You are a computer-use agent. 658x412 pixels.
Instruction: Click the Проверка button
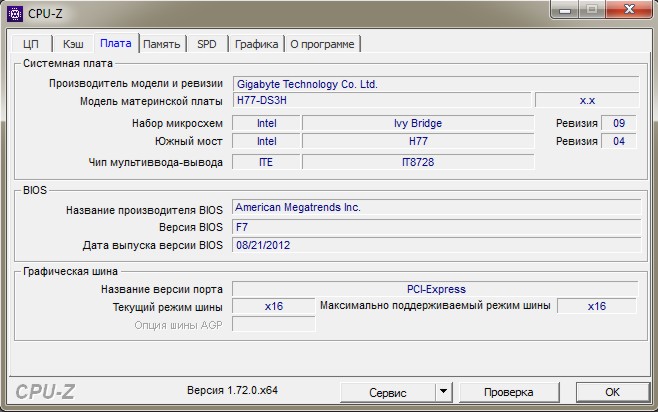coord(509,392)
